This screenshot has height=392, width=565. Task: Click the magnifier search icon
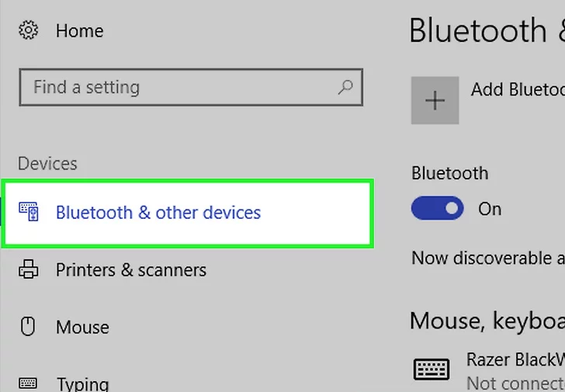tap(346, 87)
